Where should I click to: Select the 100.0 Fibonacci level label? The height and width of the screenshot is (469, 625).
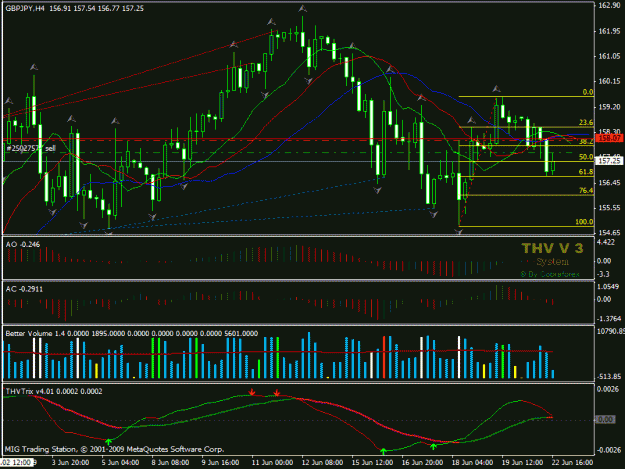(584, 222)
